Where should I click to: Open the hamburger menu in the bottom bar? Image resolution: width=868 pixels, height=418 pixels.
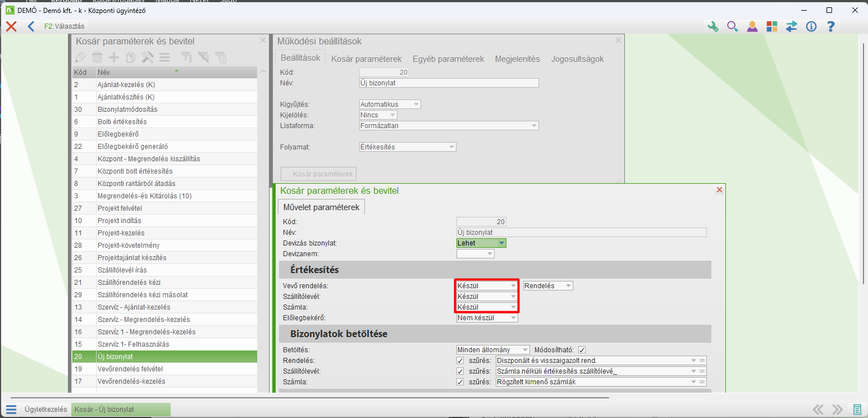pos(11,409)
